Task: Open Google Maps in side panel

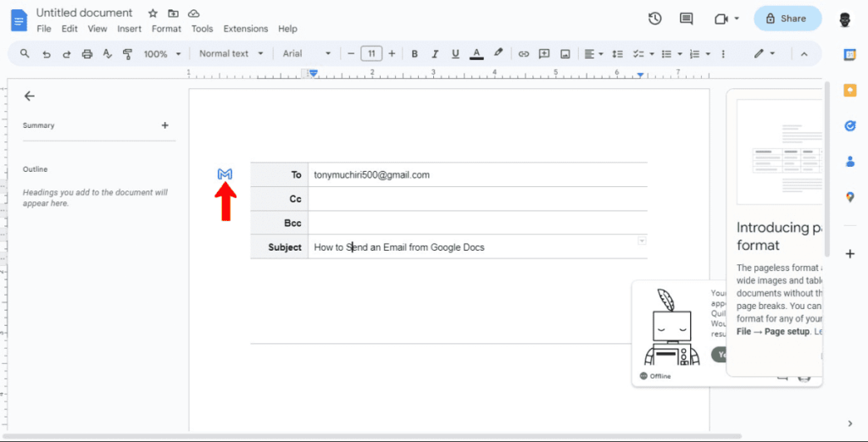Action: [849, 197]
